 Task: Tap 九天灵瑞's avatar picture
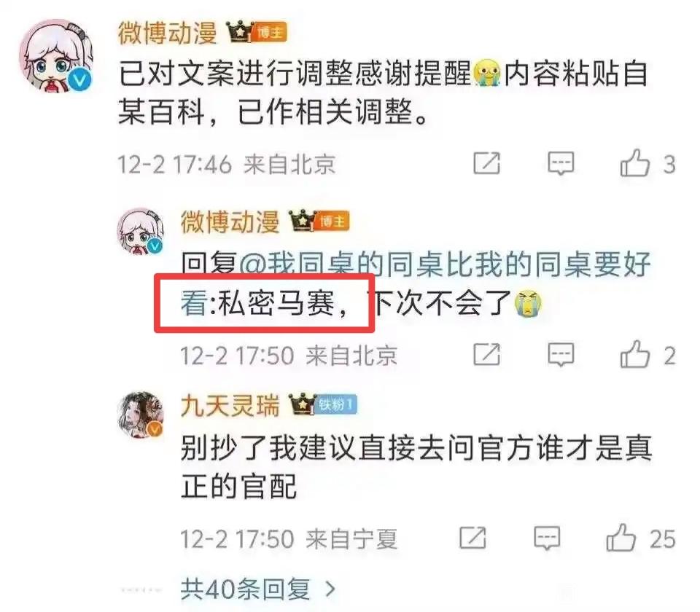(x=140, y=415)
